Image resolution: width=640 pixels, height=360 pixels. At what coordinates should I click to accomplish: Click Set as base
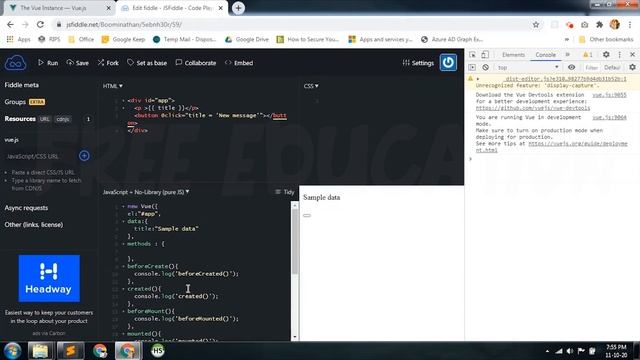click(147, 63)
